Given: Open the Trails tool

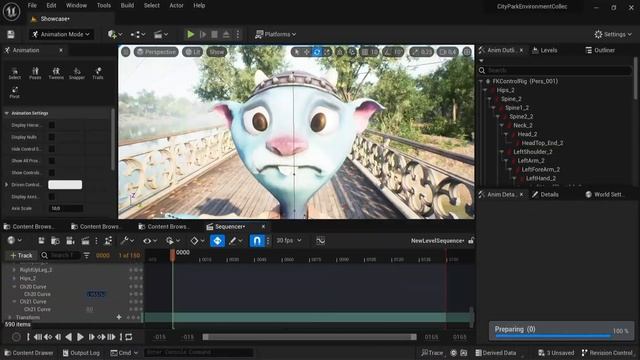Looking at the screenshot, I should (x=98, y=73).
